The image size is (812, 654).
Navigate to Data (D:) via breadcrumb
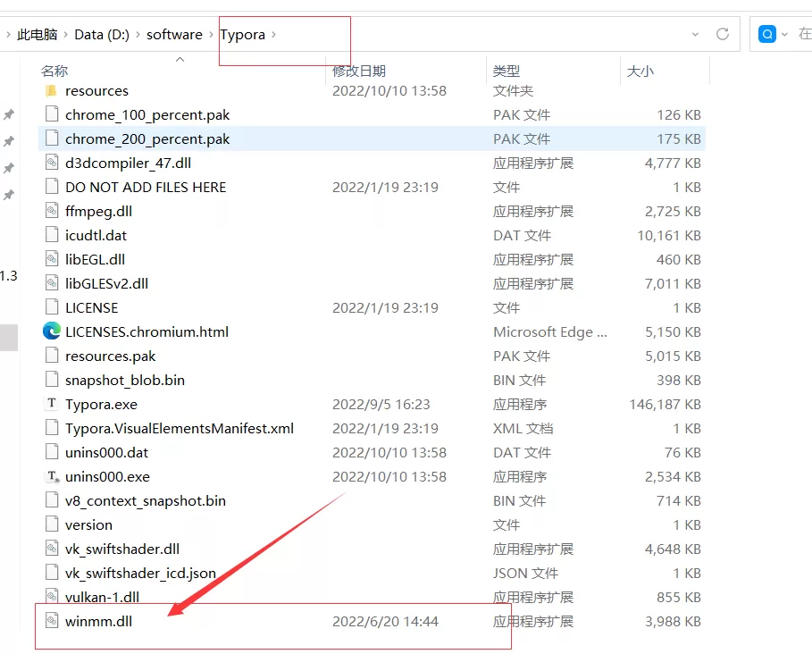point(100,34)
